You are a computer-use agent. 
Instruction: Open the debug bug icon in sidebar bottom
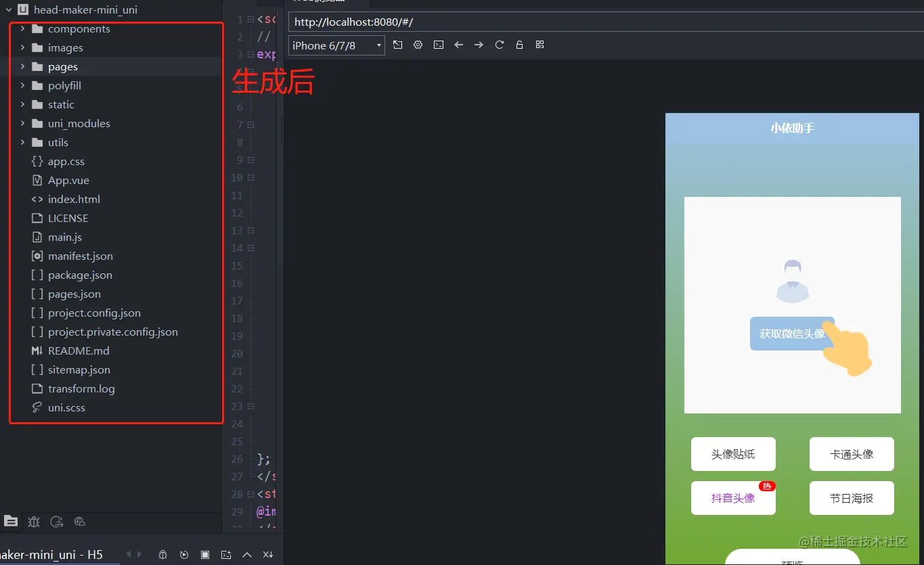34,521
